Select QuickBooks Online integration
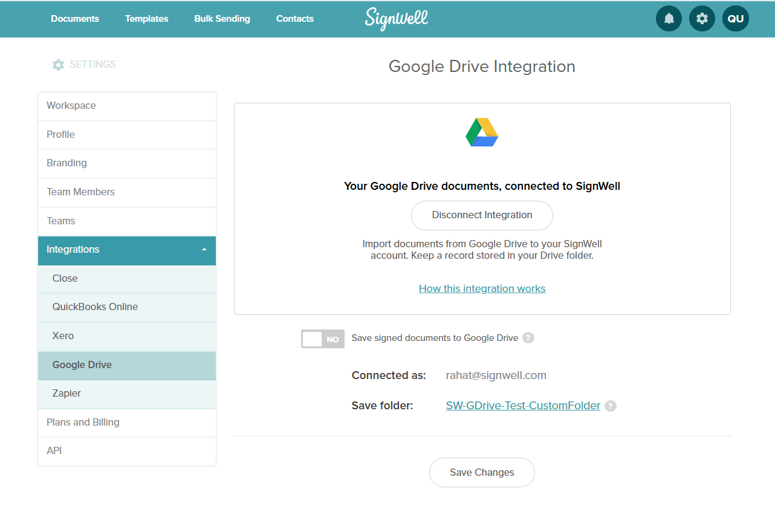The height and width of the screenshot is (532, 775). pyautogui.click(x=127, y=307)
